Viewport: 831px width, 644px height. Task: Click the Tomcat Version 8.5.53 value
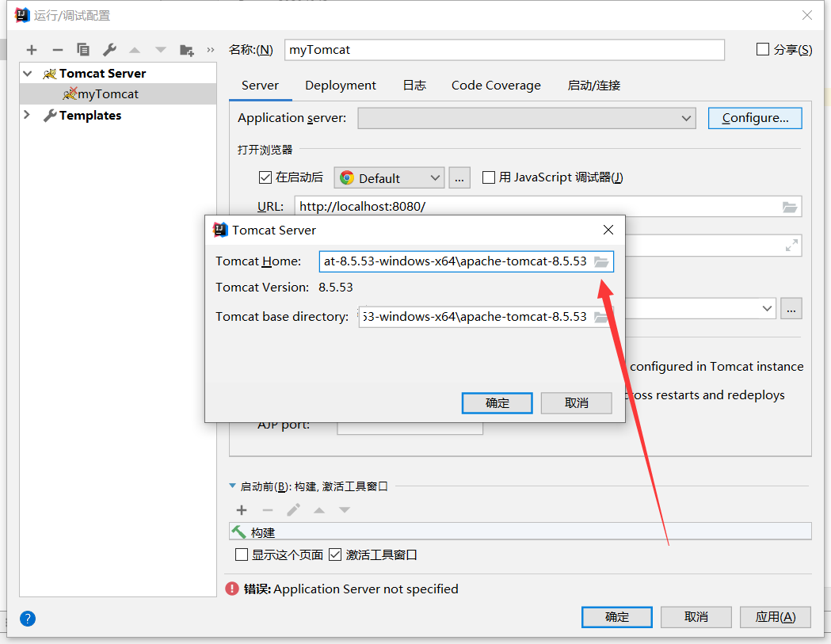click(335, 288)
